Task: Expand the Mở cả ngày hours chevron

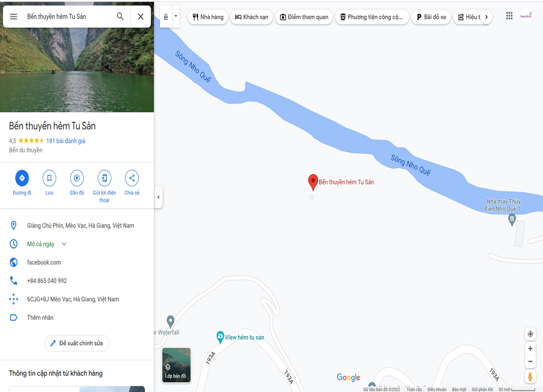Action: point(64,244)
